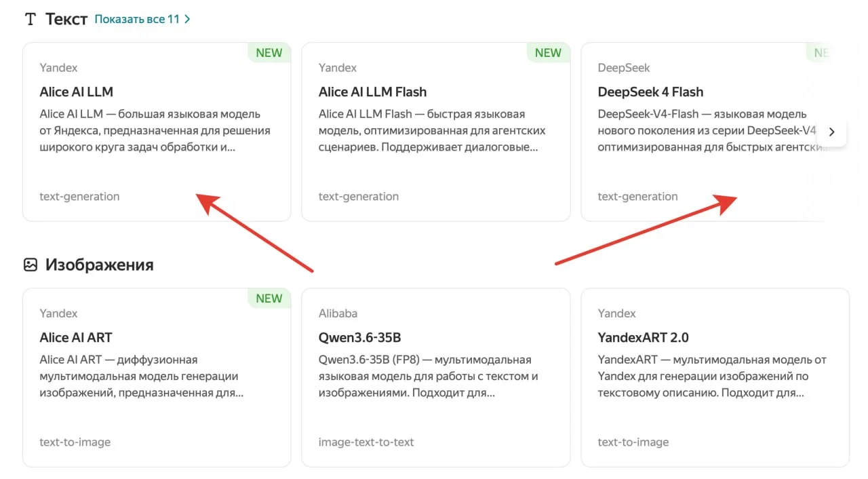
Task: Click Yandex vendor label on Alice AI ART card
Action: point(59,313)
